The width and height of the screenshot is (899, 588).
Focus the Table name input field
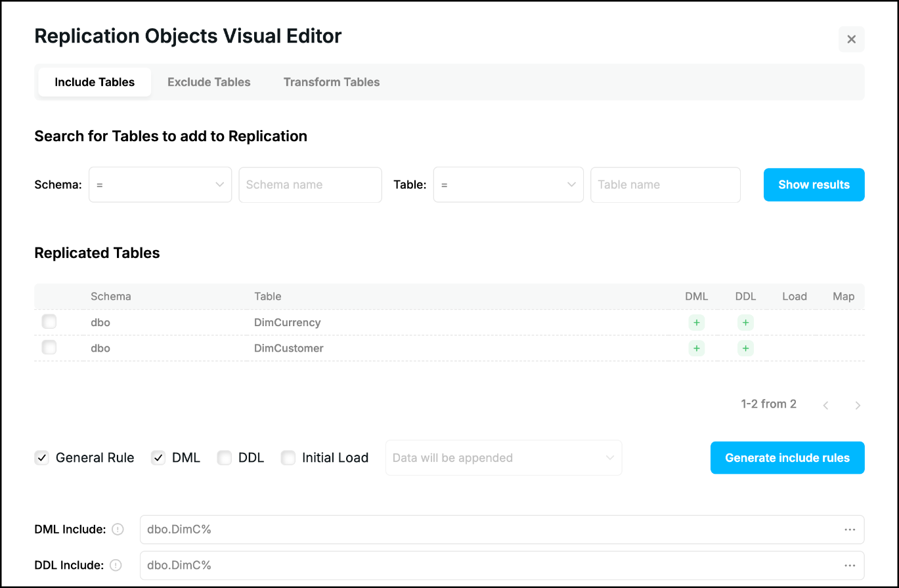point(665,184)
